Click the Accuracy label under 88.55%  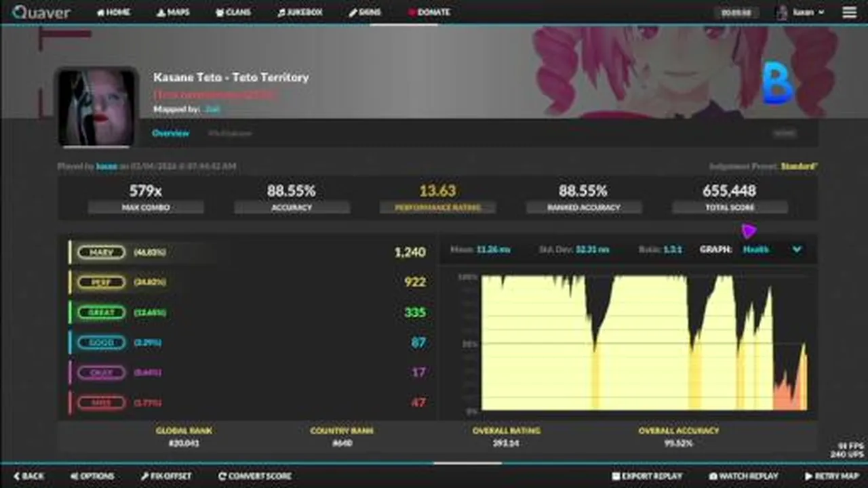click(x=292, y=207)
